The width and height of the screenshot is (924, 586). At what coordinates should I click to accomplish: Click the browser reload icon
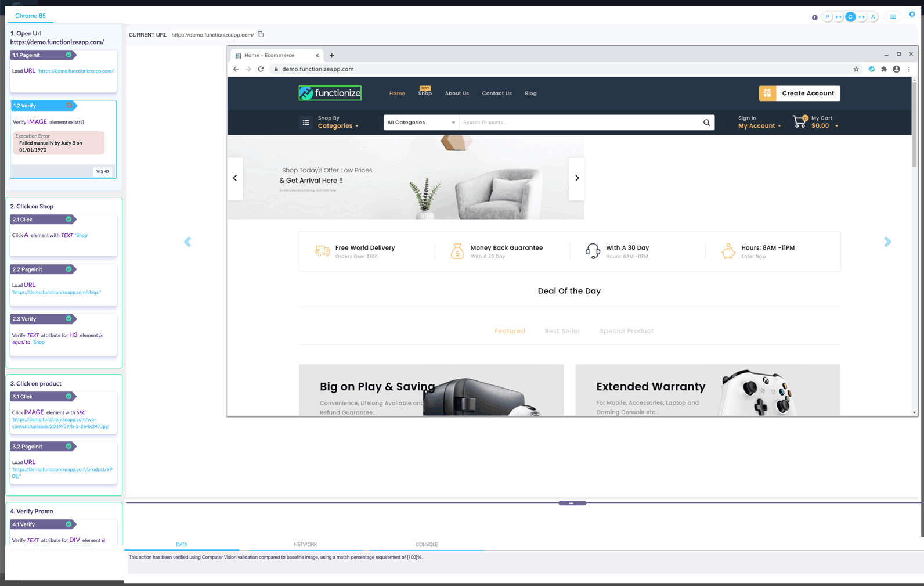click(261, 69)
